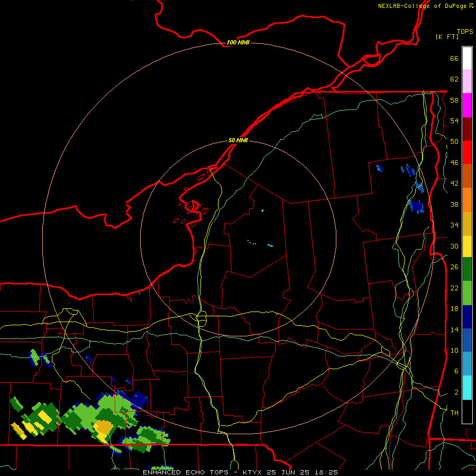Click the 25 JUN 25 date text
The image size is (476, 476).
pyautogui.click(x=288, y=472)
